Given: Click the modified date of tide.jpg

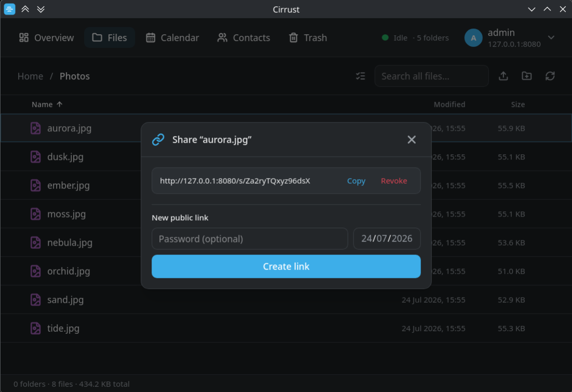Looking at the screenshot, I should (433, 328).
